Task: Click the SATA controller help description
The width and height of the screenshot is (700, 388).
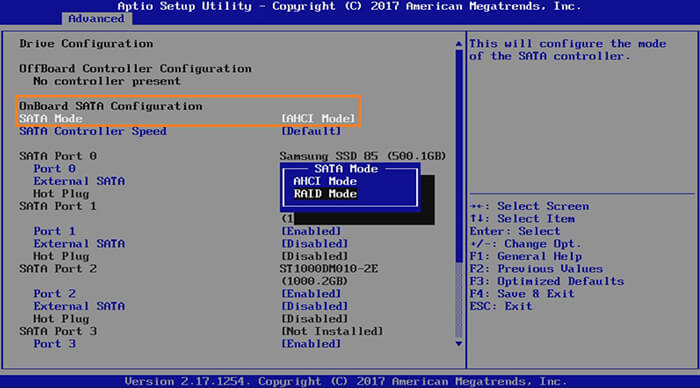Action: [568, 50]
